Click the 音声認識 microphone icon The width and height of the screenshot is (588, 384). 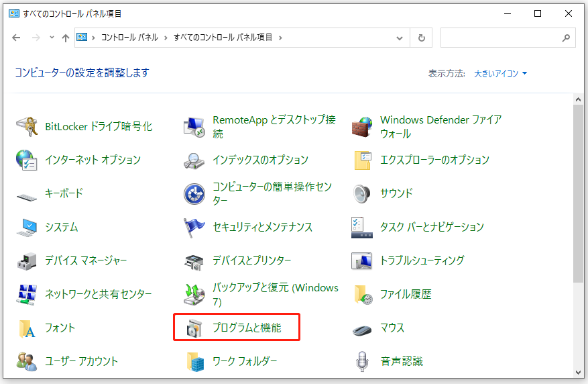(x=362, y=361)
